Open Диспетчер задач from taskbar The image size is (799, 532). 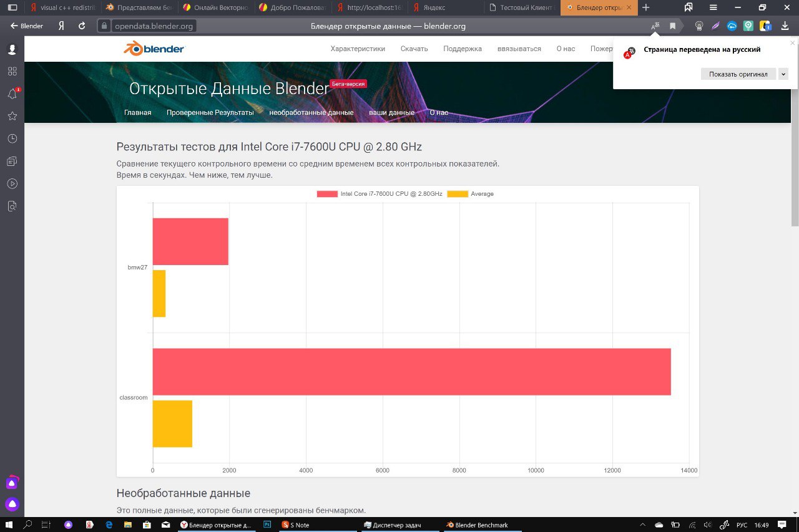[x=400, y=525]
